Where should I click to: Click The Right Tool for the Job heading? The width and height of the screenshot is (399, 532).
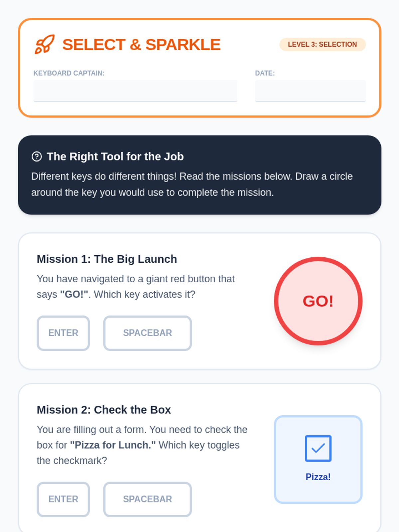pos(115,156)
